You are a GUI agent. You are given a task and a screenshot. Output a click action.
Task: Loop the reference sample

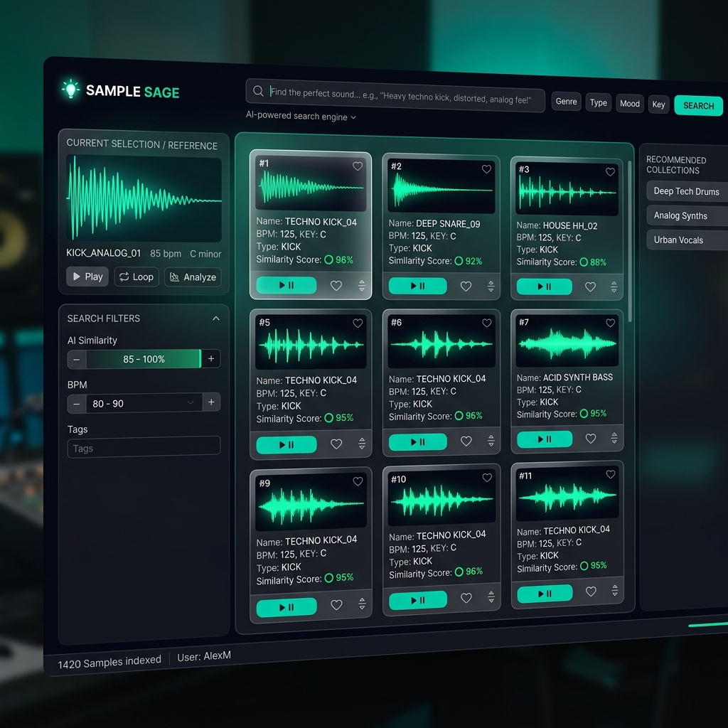pos(136,277)
